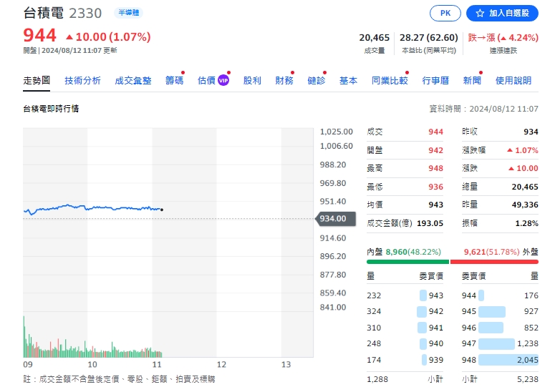The height and width of the screenshot is (392, 550).
Task: Click the bid price 940 row
Action: (405, 343)
